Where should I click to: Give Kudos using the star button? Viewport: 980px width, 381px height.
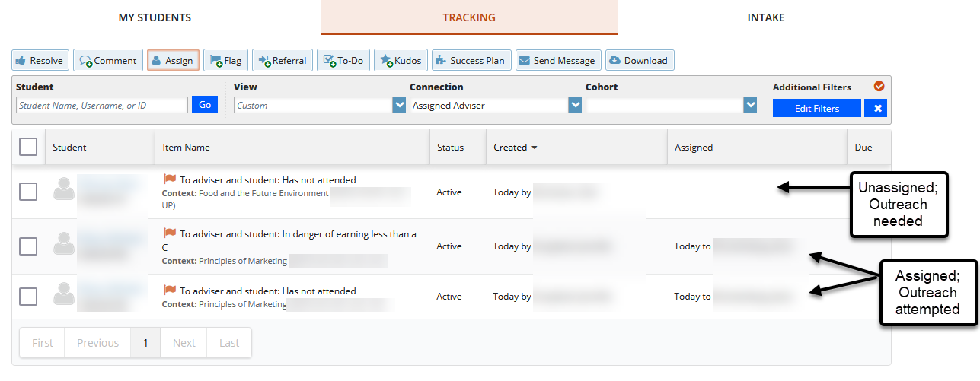400,61
